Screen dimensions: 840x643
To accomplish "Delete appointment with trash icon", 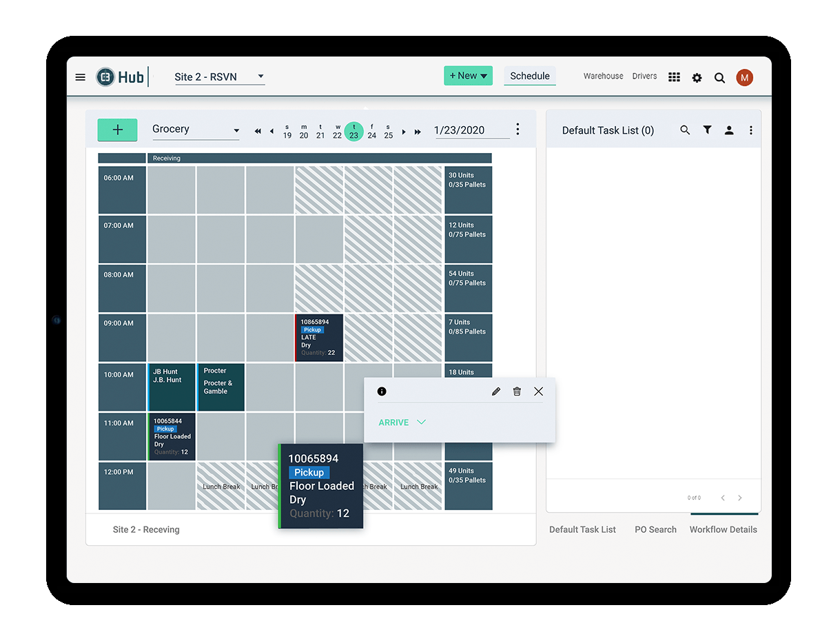I will point(517,391).
